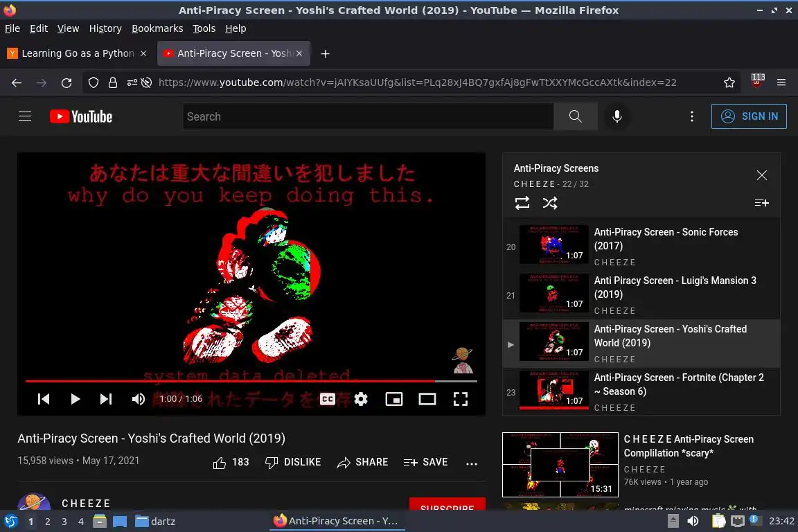This screenshot has height=532, width=798.
Task: Toggle loop playlist
Action: [522, 203]
